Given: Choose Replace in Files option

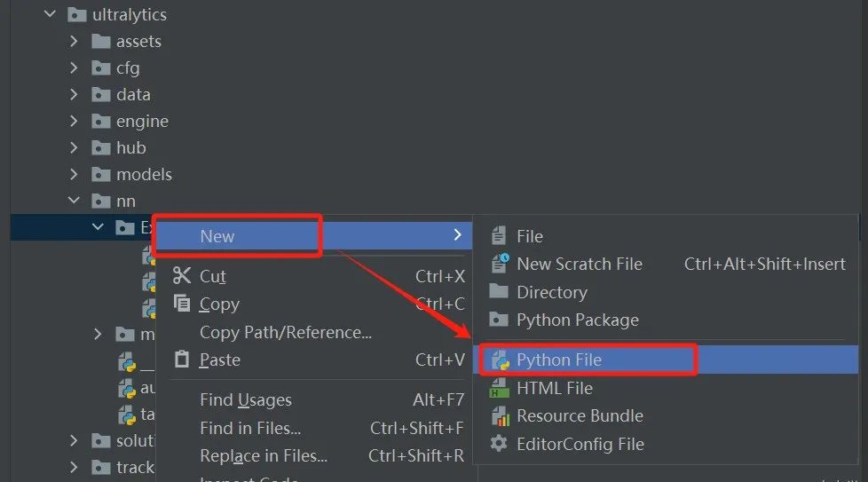Looking at the screenshot, I should coord(263,455).
